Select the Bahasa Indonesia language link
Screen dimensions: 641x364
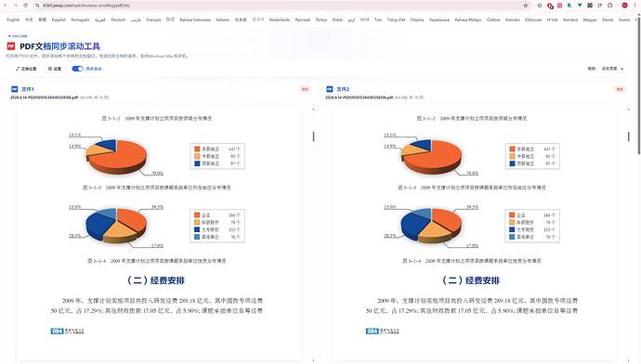coord(195,19)
